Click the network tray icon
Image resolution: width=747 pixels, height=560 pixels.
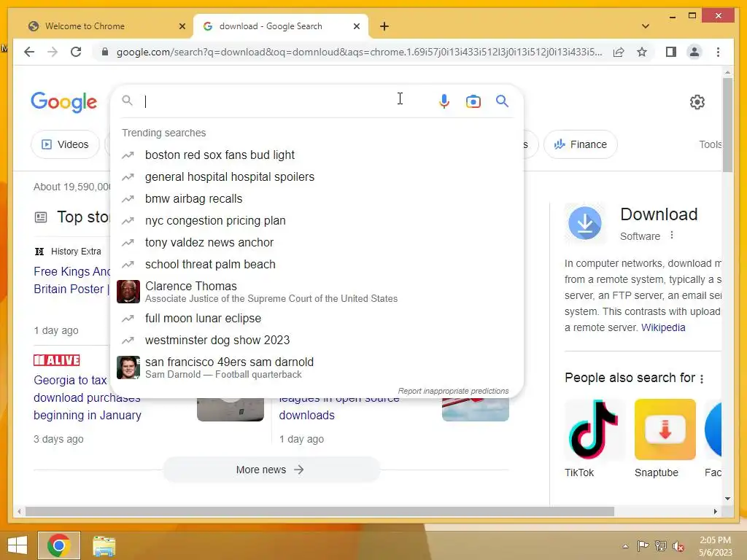pyautogui.click(x=660, y=545)
